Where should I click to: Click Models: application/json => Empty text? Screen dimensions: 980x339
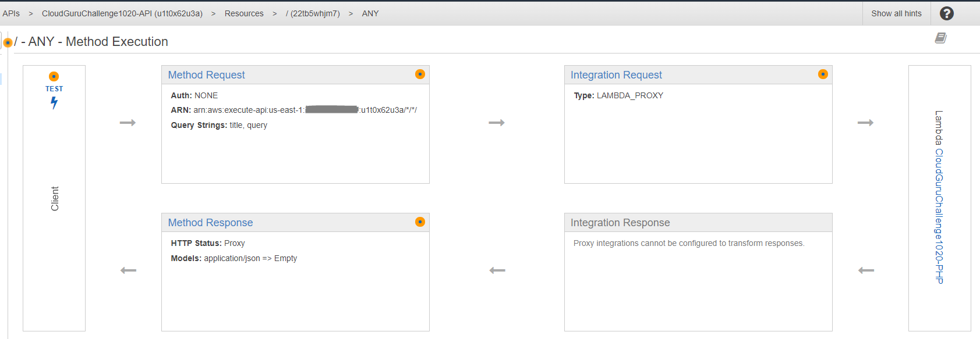pyautogui.click(x=234, y=258)
